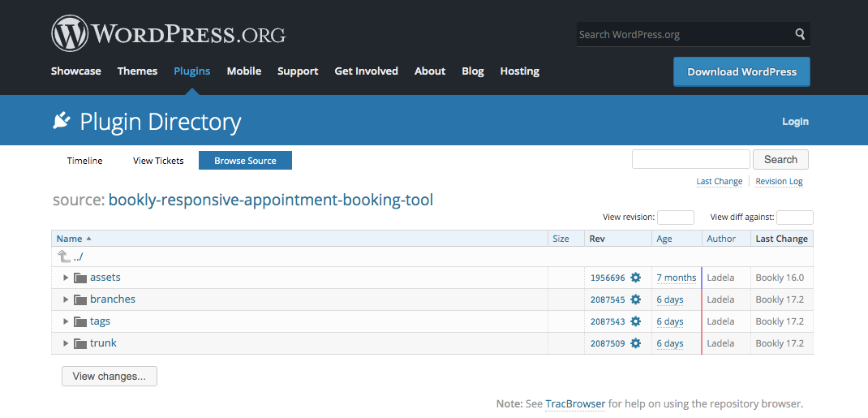Viewport: 868px width, 418px height.
Task: Open the TracBrowser help link
Action: click(x=575, y=403)
